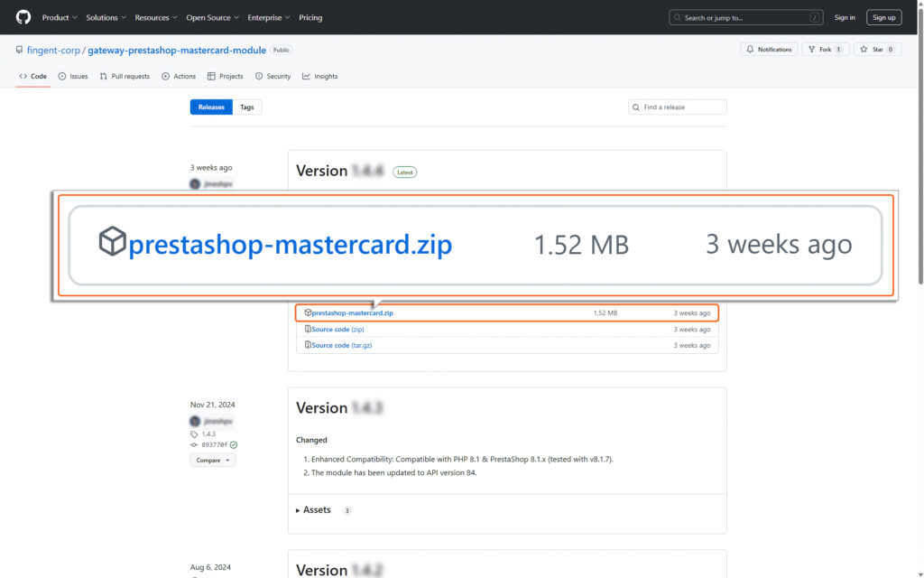Screen dimensions: 924x578
Task: Switch to the Issues tab
Action: click(x=72, y=76)
